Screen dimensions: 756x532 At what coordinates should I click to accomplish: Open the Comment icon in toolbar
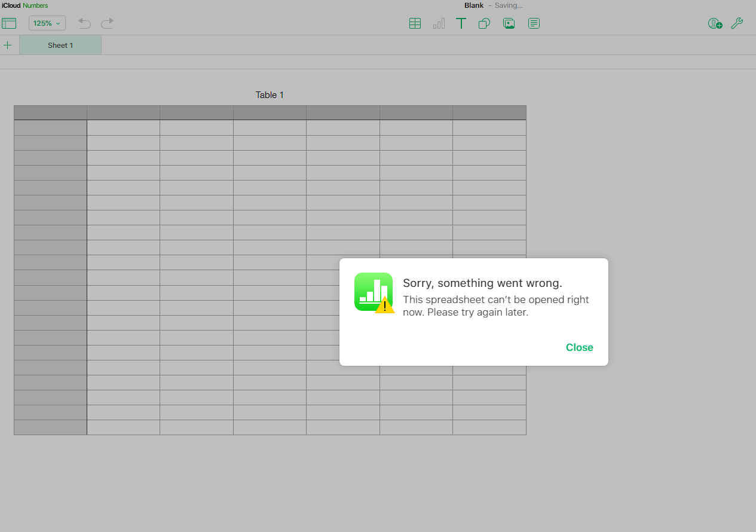(534, 23)
